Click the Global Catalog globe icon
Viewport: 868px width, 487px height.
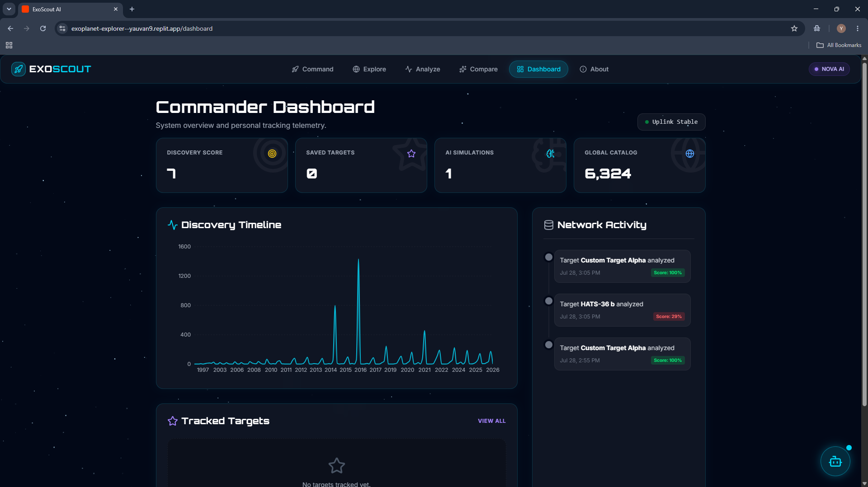tap(689, 154)
